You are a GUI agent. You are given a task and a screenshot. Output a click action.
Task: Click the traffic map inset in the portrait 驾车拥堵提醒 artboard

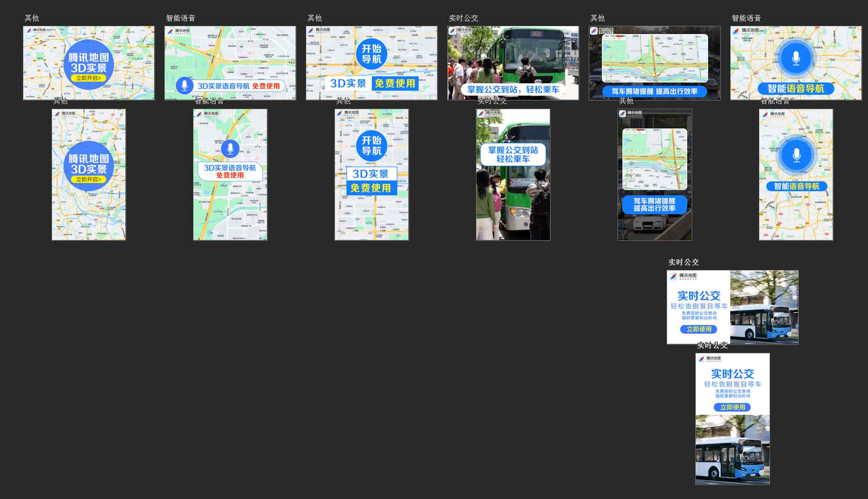point(655,159)
